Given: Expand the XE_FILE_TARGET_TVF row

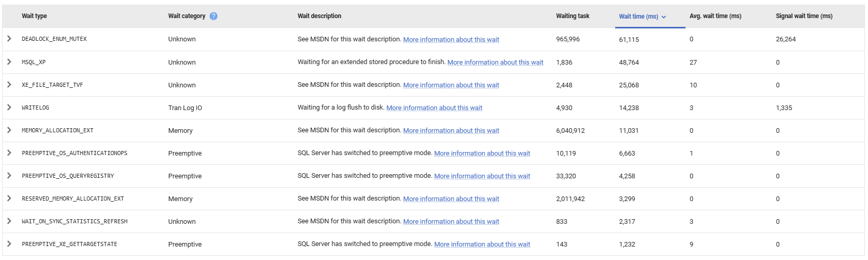Looking at the screenshot, I should click(x=9, y=85).
